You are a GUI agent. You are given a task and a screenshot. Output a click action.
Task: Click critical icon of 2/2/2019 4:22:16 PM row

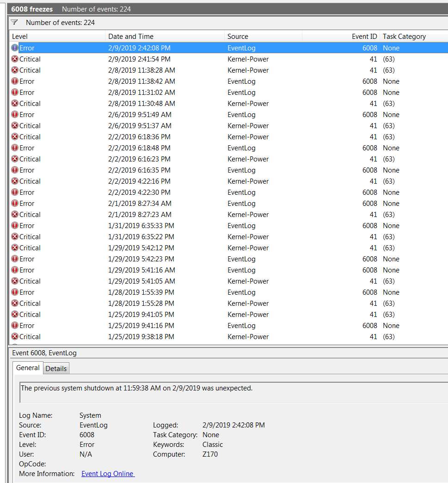15,181
